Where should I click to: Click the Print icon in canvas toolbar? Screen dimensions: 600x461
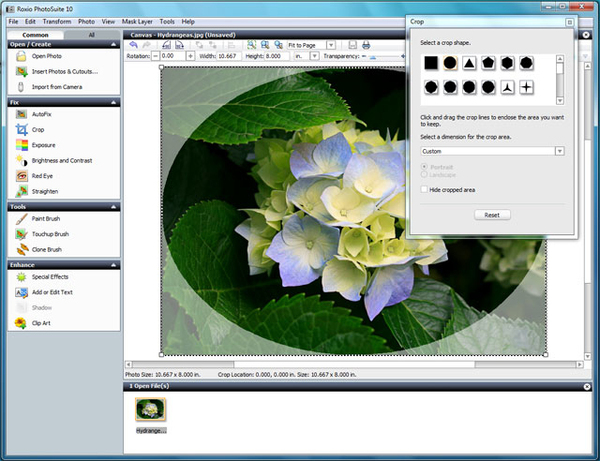365,45
